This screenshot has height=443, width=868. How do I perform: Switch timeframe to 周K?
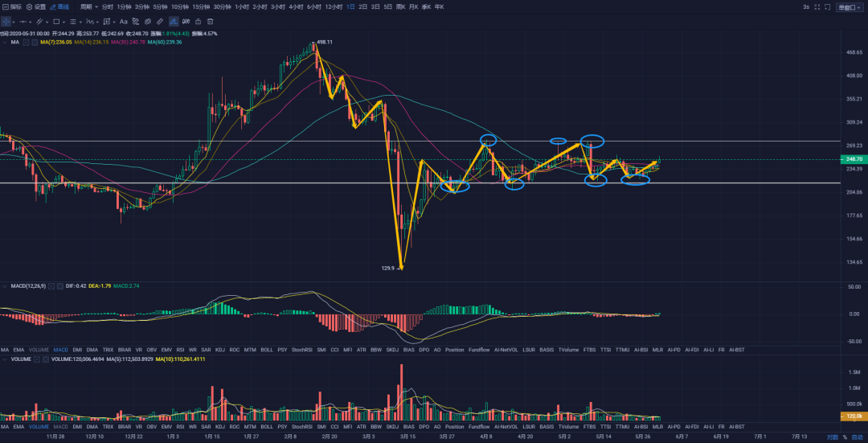point(400,6)
